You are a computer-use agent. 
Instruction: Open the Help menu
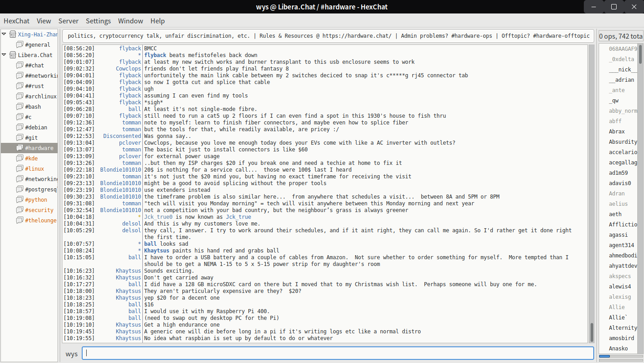158,21
